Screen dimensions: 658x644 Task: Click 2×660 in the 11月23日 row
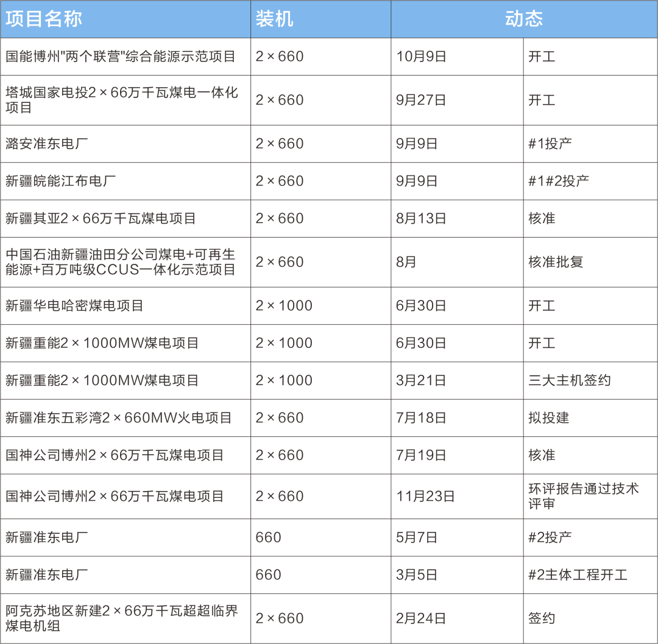coord(321,497)
